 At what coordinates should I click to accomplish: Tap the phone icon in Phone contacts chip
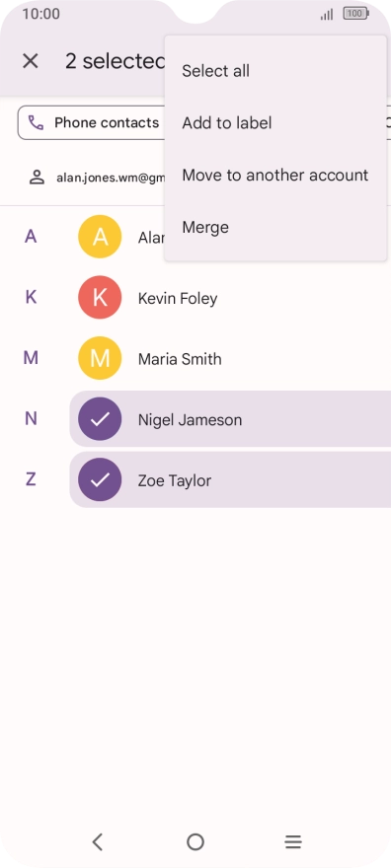click(36, 122)
